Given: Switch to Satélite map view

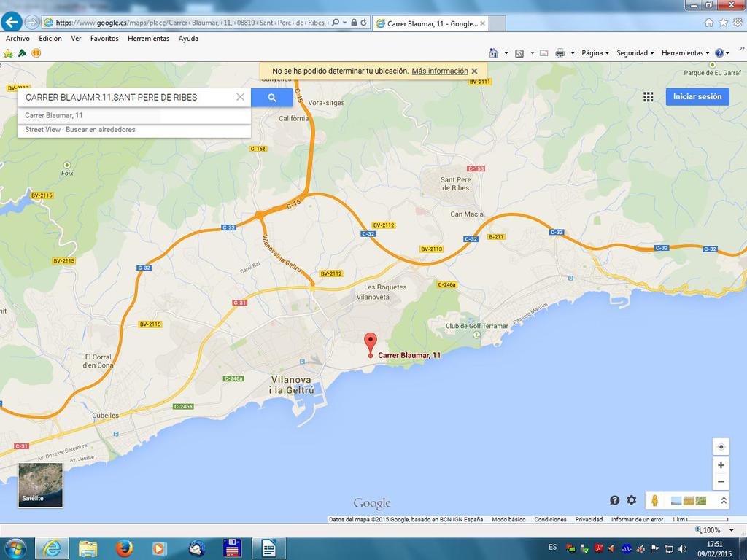Looking at the screenshot, I should 41,485.
